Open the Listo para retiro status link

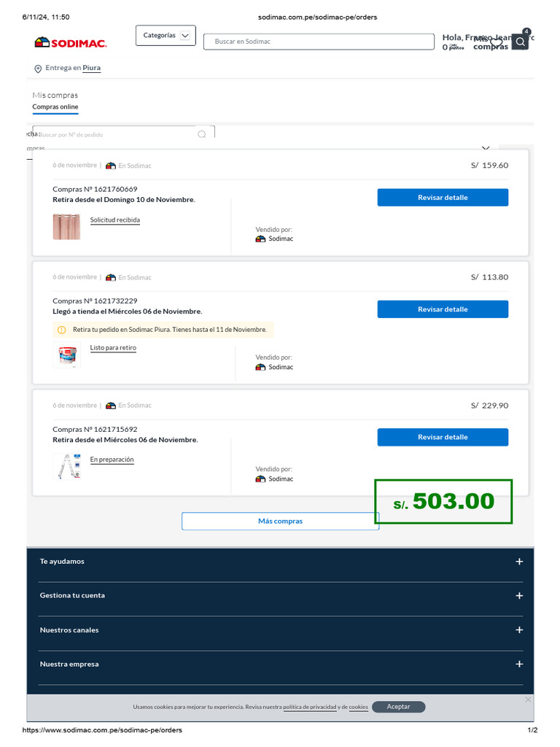(113, 348)
